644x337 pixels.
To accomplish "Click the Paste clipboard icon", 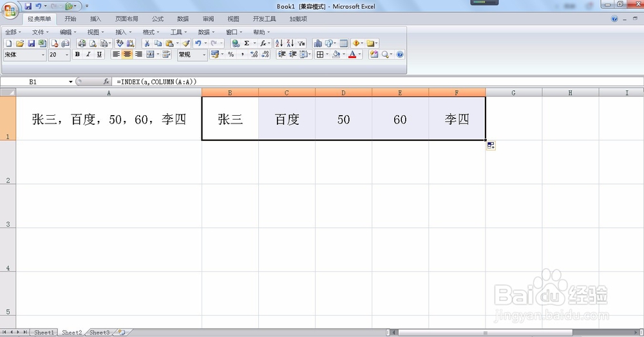I will (169, 44).
